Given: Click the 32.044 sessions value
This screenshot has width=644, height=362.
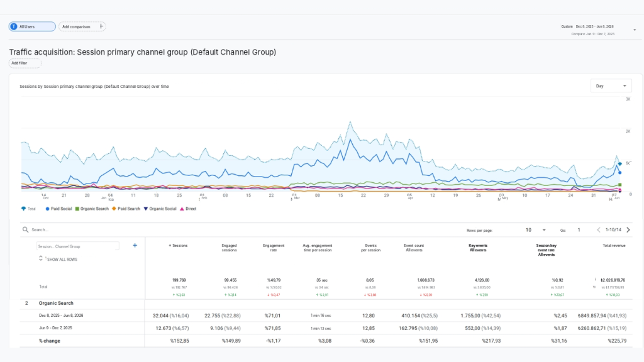Looking at the screenshot, I should [160, 315].
